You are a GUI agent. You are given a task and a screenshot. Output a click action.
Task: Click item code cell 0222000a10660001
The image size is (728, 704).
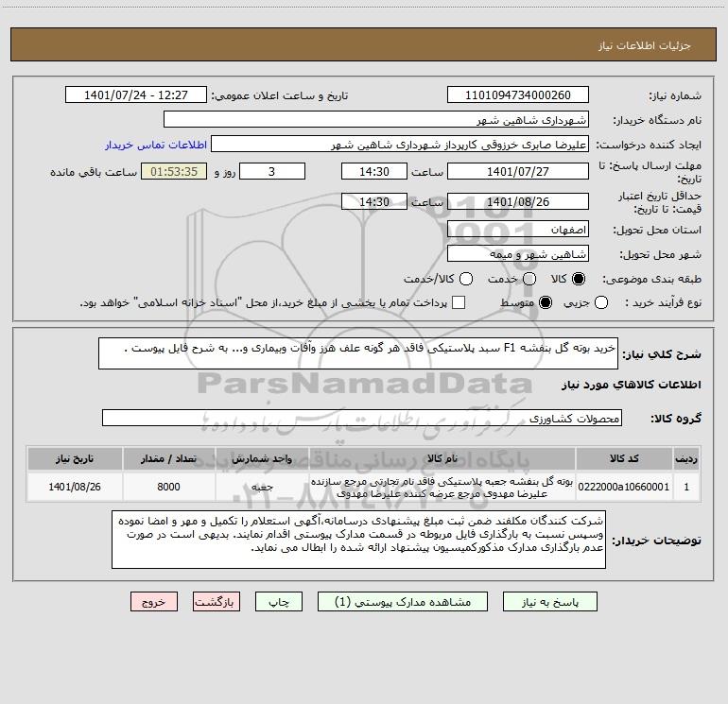coord(624,487)
